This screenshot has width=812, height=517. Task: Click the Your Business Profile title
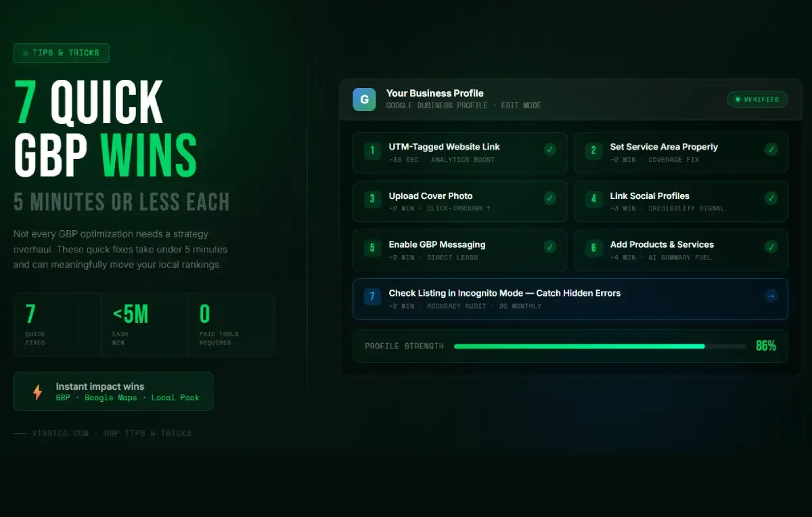[434, 93]
